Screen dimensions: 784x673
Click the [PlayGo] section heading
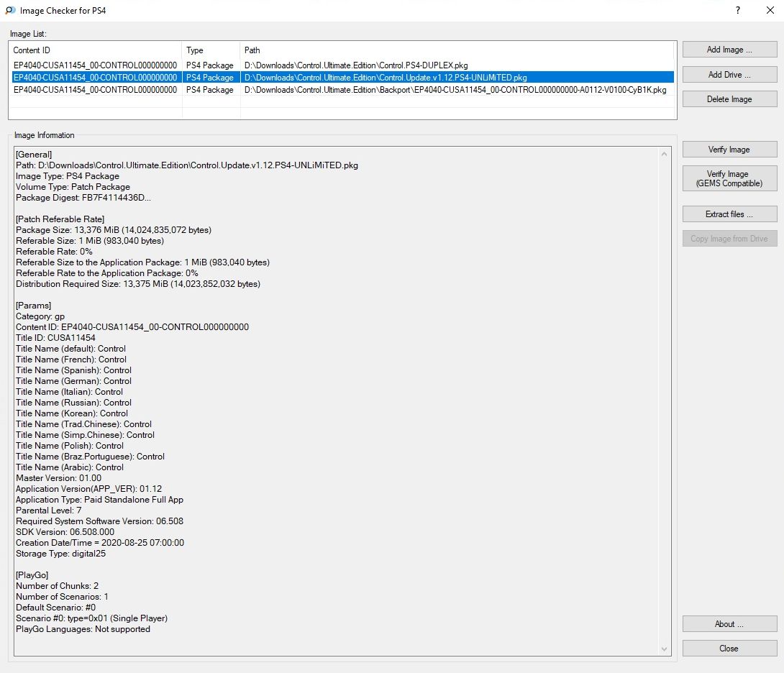point(32,575)
